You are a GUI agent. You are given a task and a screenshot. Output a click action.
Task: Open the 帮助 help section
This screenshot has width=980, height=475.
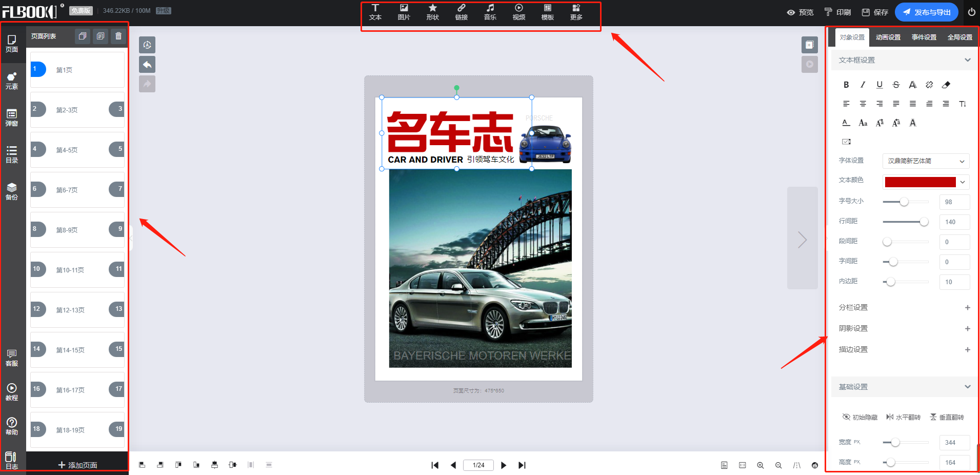point(12,426)
